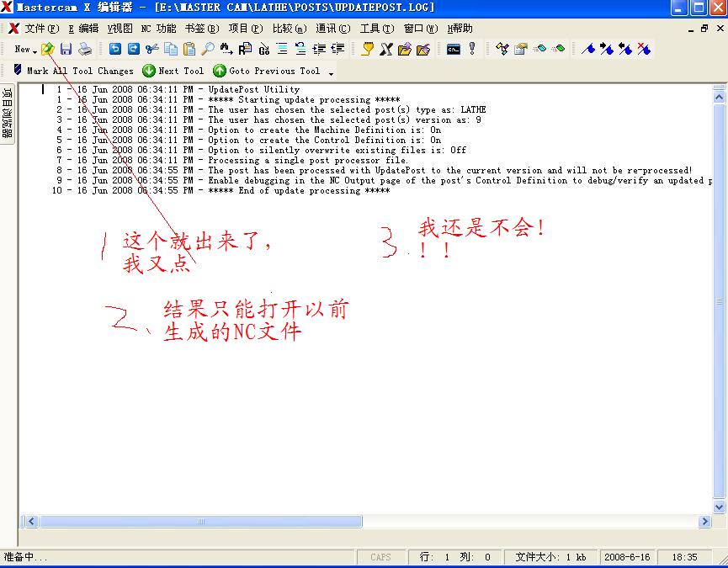Click Goto Previous Tool button
Screen dimensions: 728x568
pyautogui.click(x=267, y=71)
